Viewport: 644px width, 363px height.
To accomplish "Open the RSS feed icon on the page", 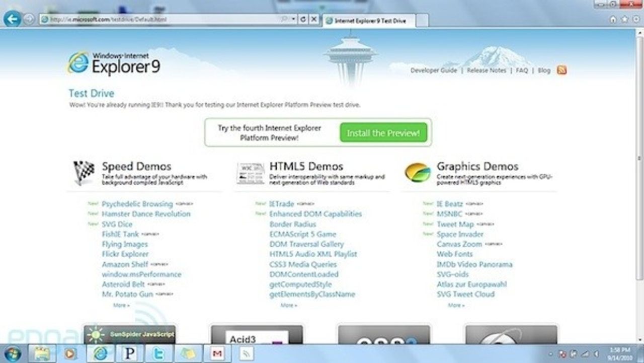I will click(x=561, y=69).
